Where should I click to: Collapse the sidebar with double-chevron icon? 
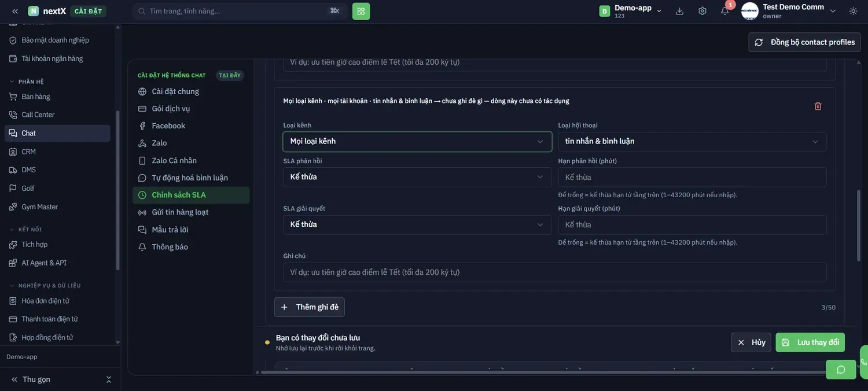[x=15, y=11]
